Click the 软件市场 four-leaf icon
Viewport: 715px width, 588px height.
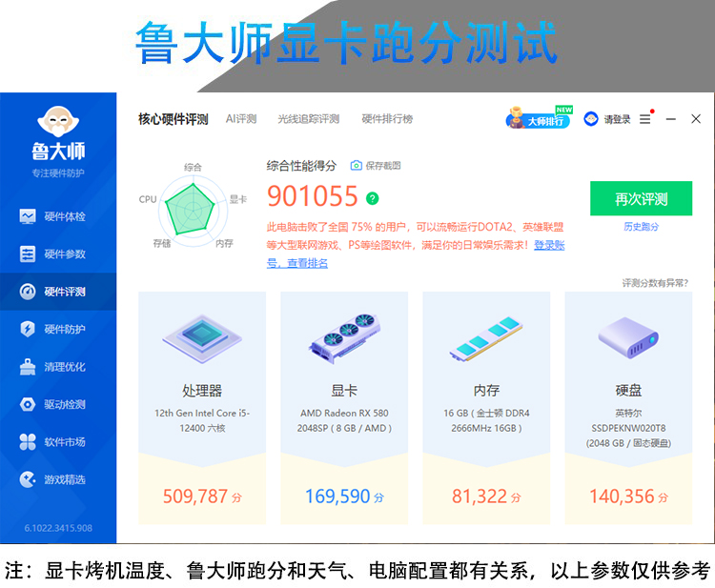28,441
